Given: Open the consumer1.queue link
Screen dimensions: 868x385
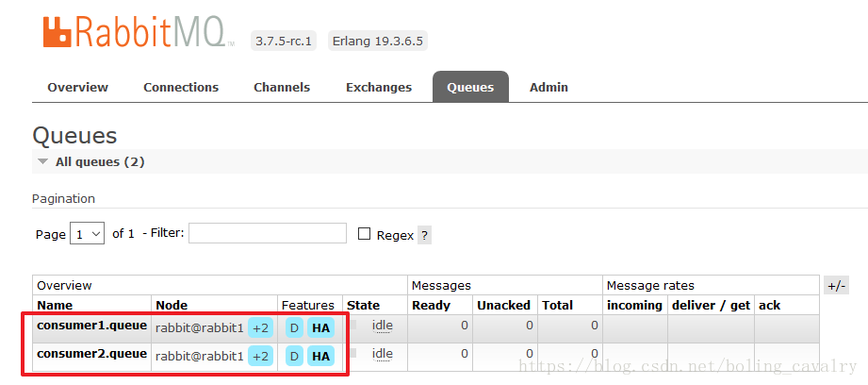Looking at the screenshot, I should 92,326.
